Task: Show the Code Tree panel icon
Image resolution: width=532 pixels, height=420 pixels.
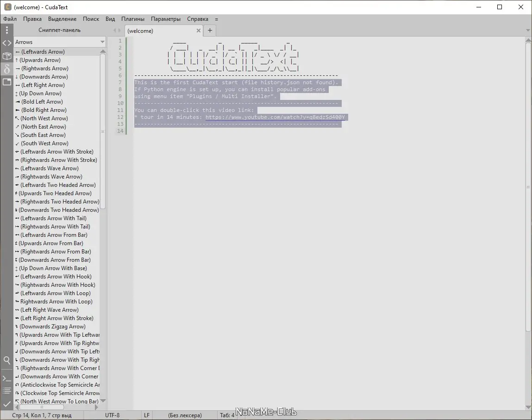Action: pyautogui.click(x=7, y=43)
